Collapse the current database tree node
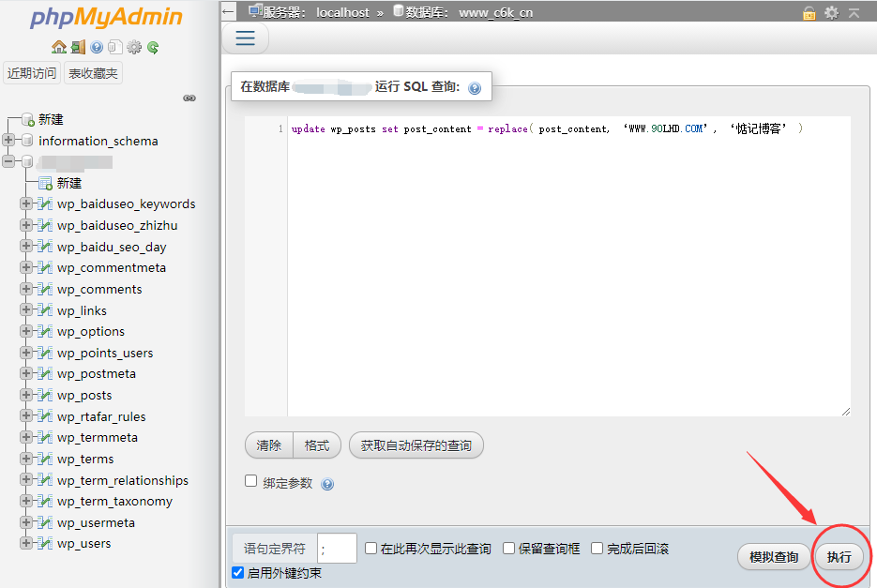The image size is (877, 588). pos(8,161)
